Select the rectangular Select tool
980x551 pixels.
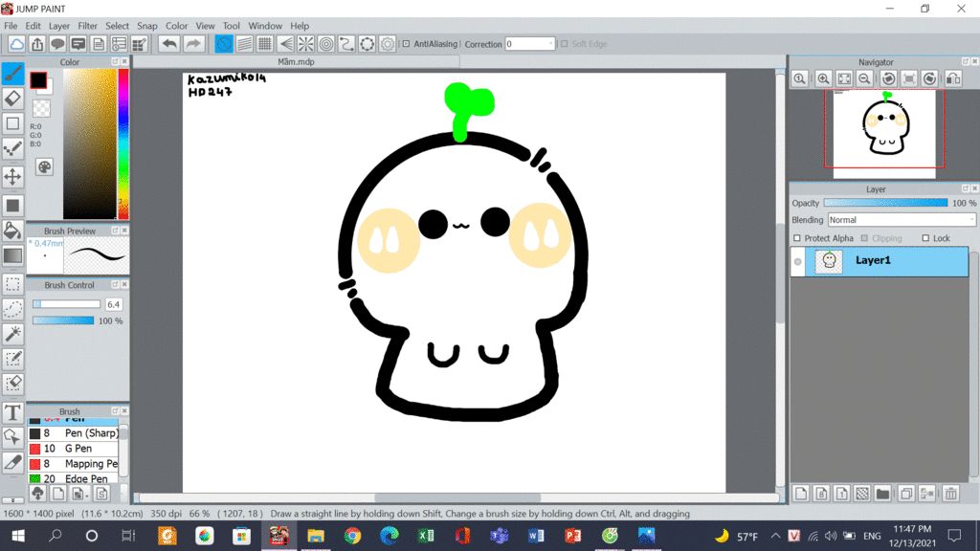tap(12, 284)
